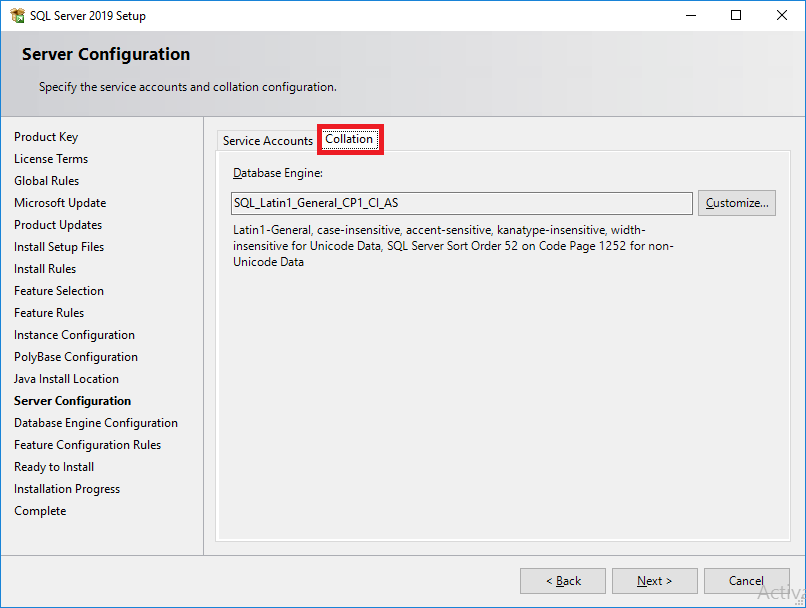
Task: Select Product Updates step in sidebar
Action: click(x=58, y=225)
